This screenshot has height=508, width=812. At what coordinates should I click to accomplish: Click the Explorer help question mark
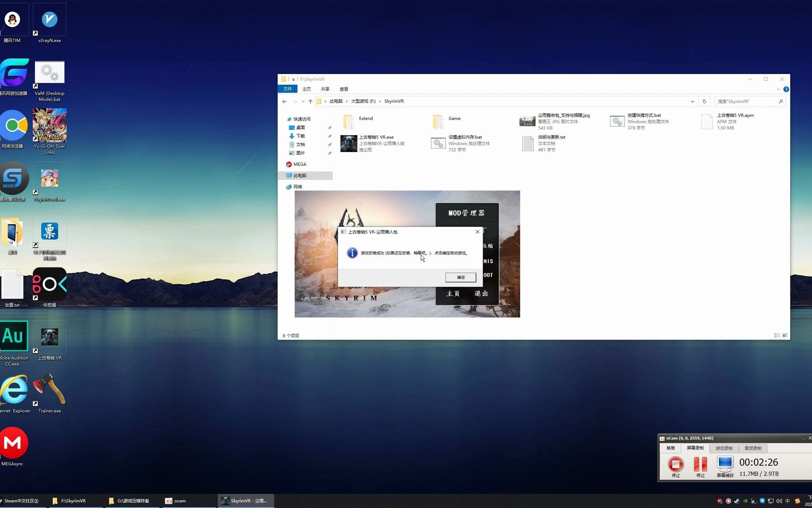[786, 89]
